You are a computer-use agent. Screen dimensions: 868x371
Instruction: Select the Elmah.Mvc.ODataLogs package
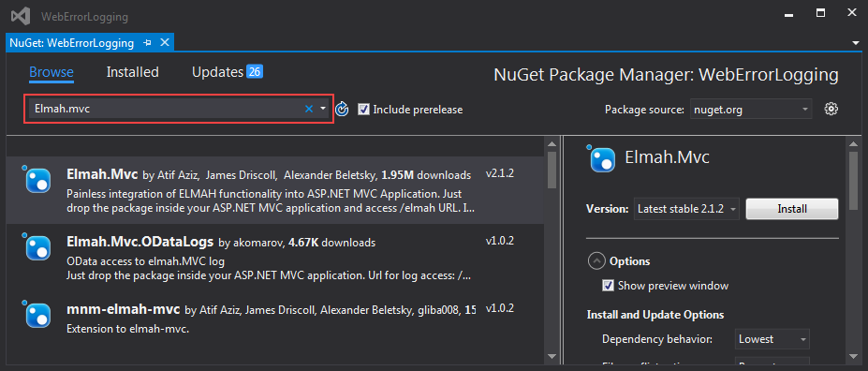(275, 258)
